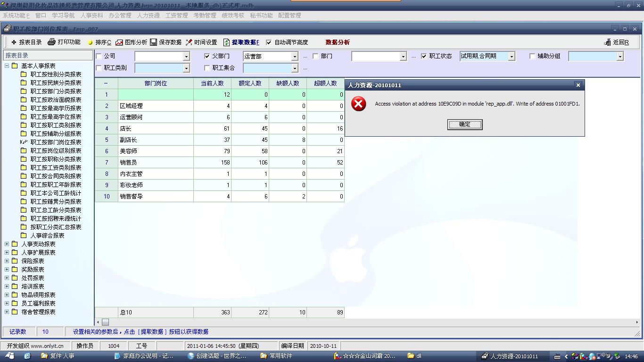The image size is (644, 362).
Task: Open the 工资管理 menu
Action: [x=176, y=15]
